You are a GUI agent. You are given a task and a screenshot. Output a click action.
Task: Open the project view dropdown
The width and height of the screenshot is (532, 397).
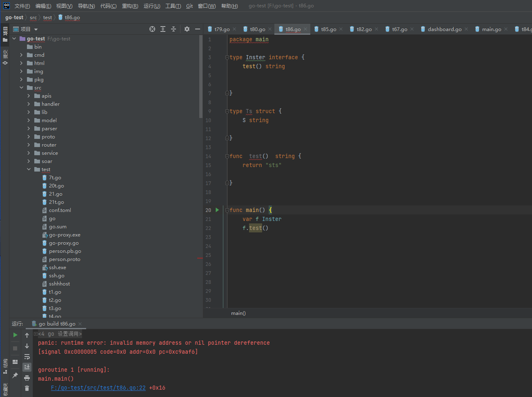pos(36,29)
